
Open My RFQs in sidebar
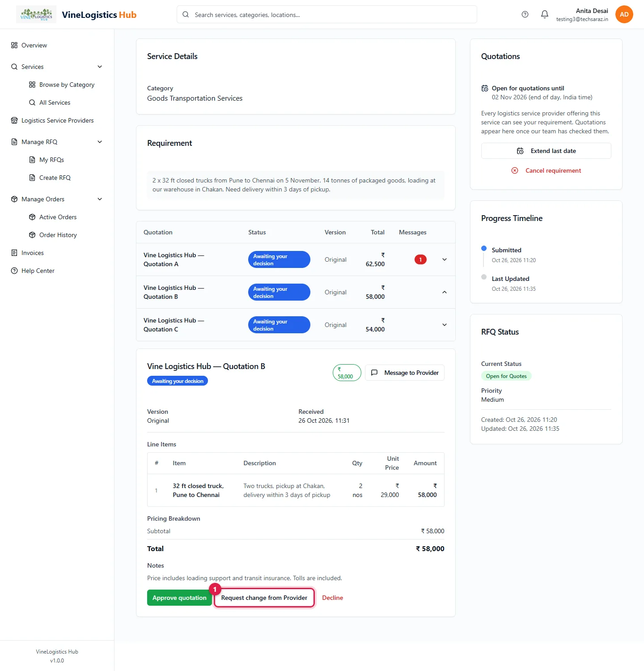pyautogui.click(x=51, y=160)
